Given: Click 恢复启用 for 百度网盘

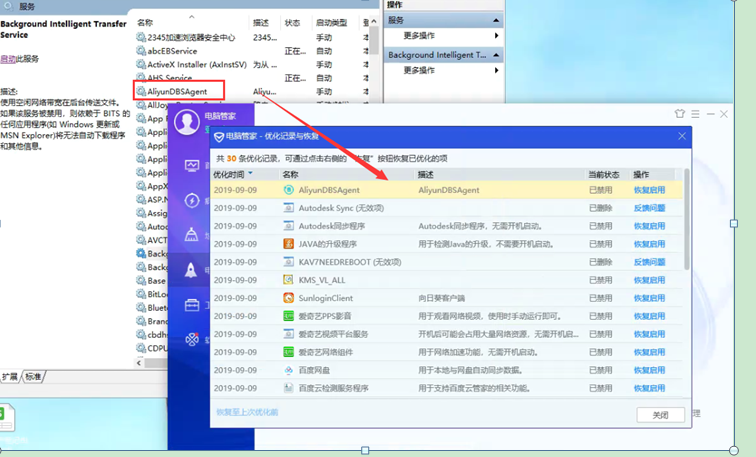Looking at the screenshot, I should (649, 370).
